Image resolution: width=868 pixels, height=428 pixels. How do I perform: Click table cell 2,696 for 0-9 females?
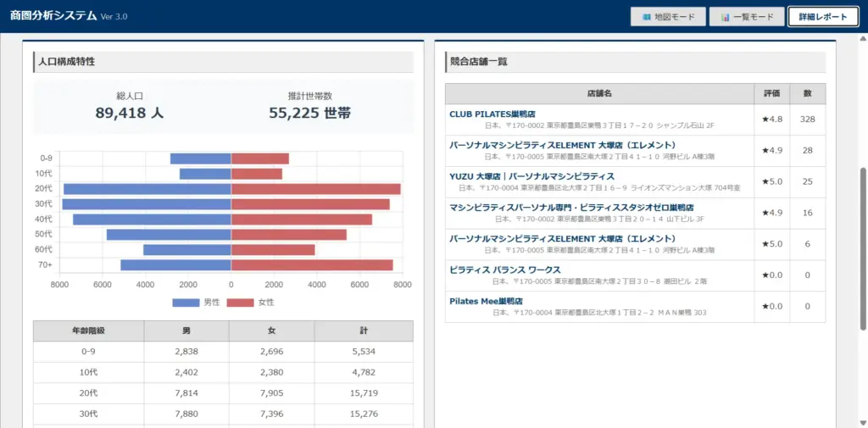[x=272, y=352]
